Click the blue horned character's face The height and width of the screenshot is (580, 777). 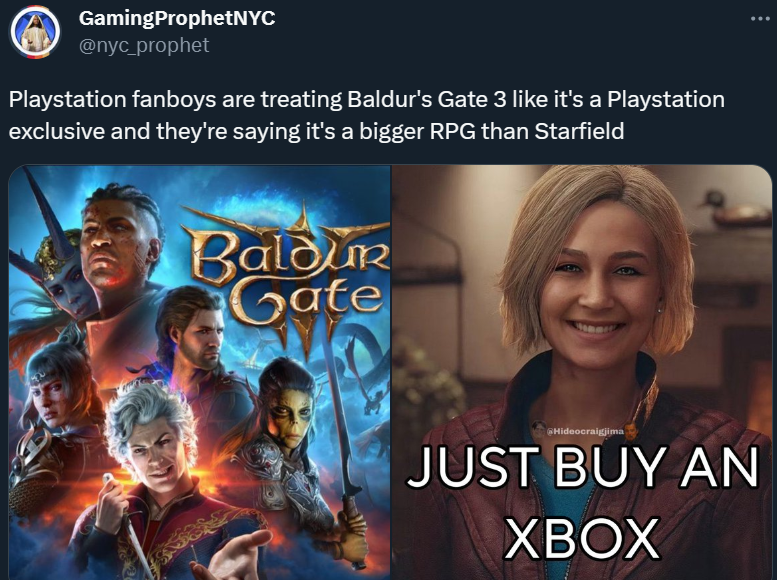[x=69, y=290]
